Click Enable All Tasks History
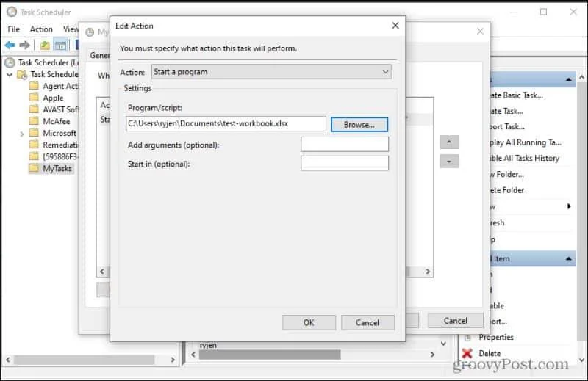The image size is (588, 381). 525,158
